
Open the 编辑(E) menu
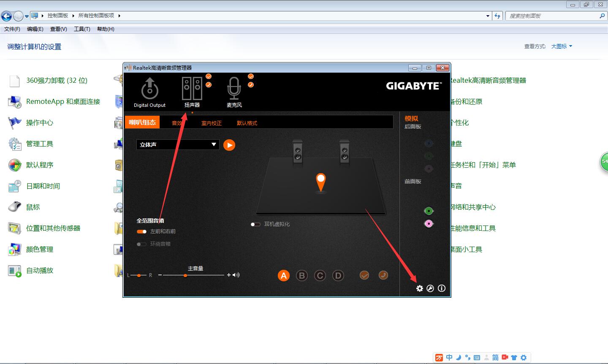[35, 29]
